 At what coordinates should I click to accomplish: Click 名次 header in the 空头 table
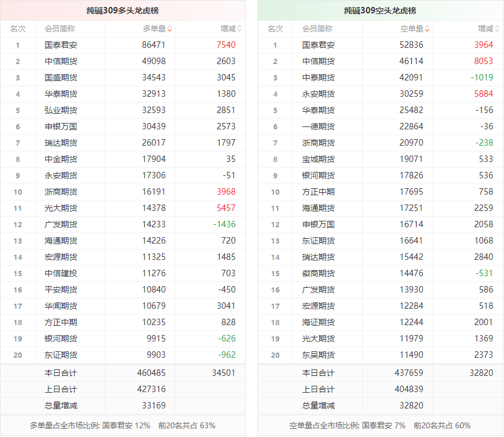tap(275, 29)
